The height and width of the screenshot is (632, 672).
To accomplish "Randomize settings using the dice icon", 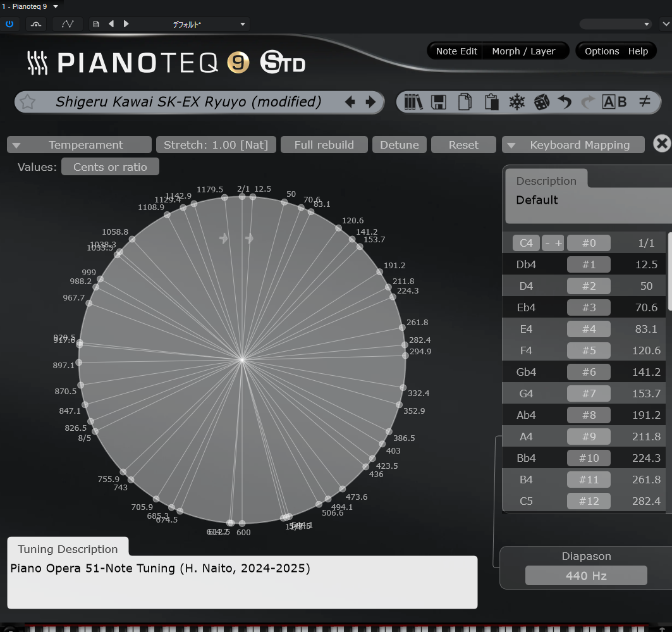I will pyautogui.click(x=544, y=101).
